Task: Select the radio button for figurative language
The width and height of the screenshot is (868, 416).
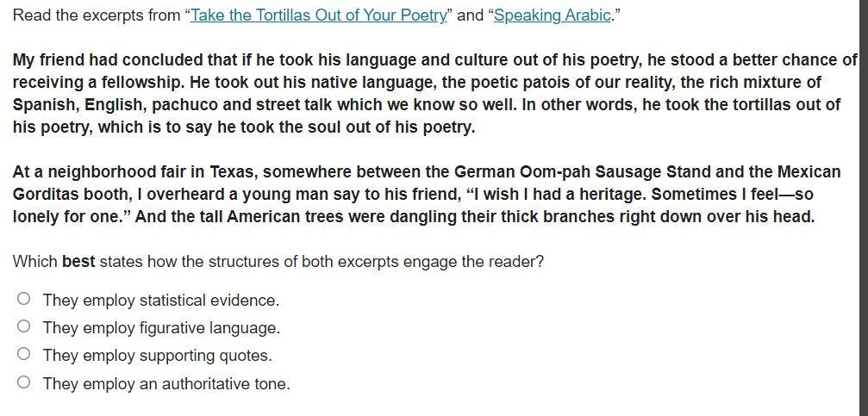Action: coord(23,326)
